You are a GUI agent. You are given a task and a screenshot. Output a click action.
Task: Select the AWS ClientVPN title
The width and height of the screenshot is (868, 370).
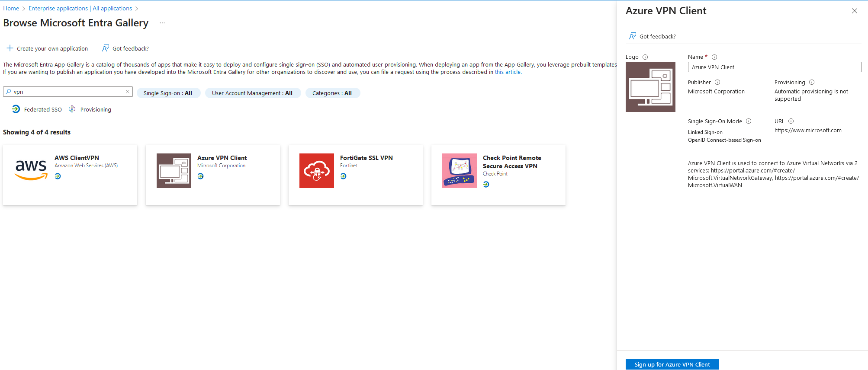click(x=77, y=158)
